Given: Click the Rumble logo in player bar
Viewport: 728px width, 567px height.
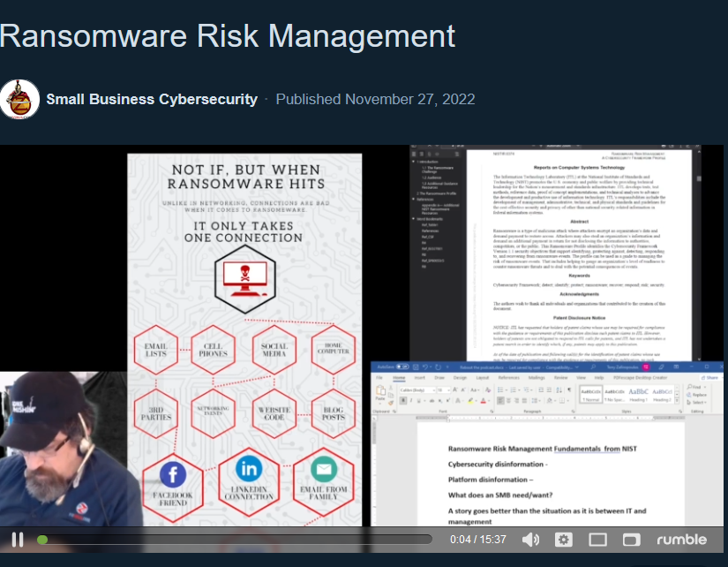Looking at the screenshot, I should tap(681, 540).
